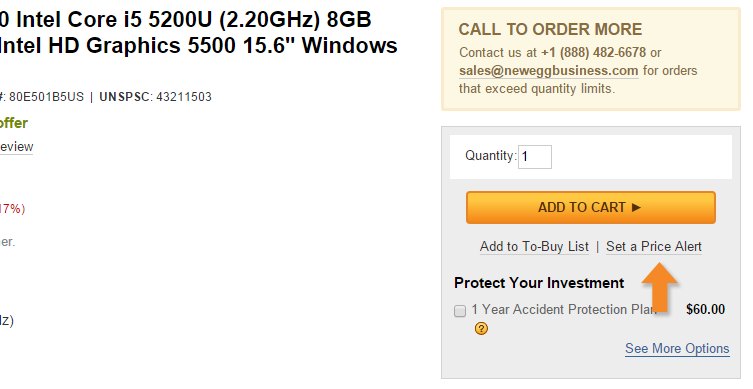Select the $60.00 protection plan price
The width and height of the screenshot is (753, 389).
pyautogui.click(x=705, y=309)
